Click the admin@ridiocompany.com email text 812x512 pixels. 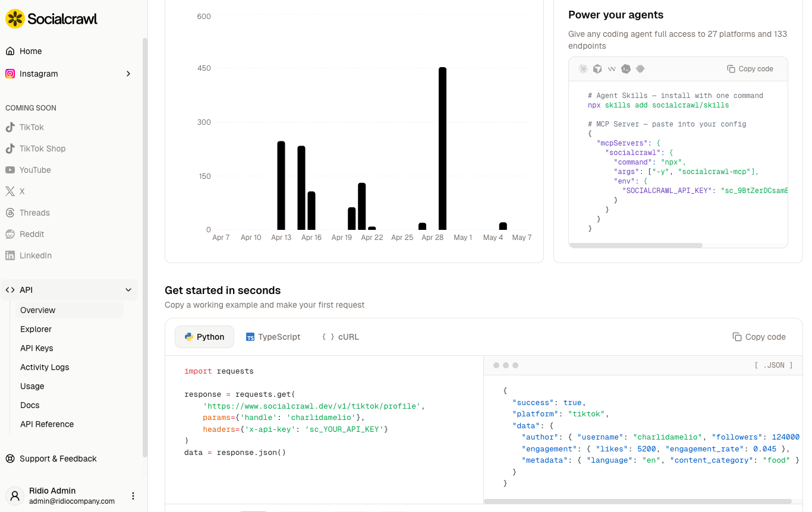click(72, 501)
